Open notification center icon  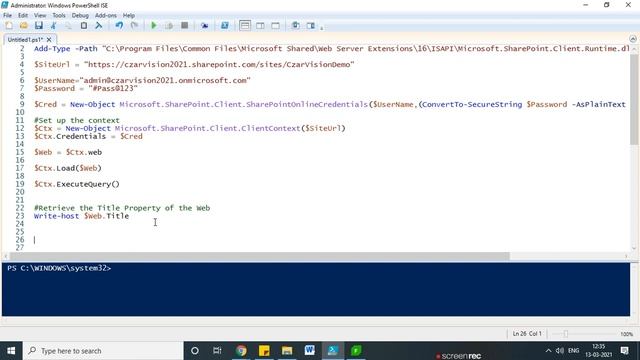pos(624,351)
